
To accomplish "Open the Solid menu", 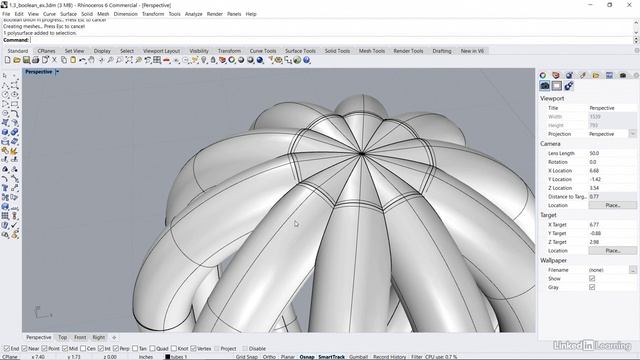I will 87,14.
